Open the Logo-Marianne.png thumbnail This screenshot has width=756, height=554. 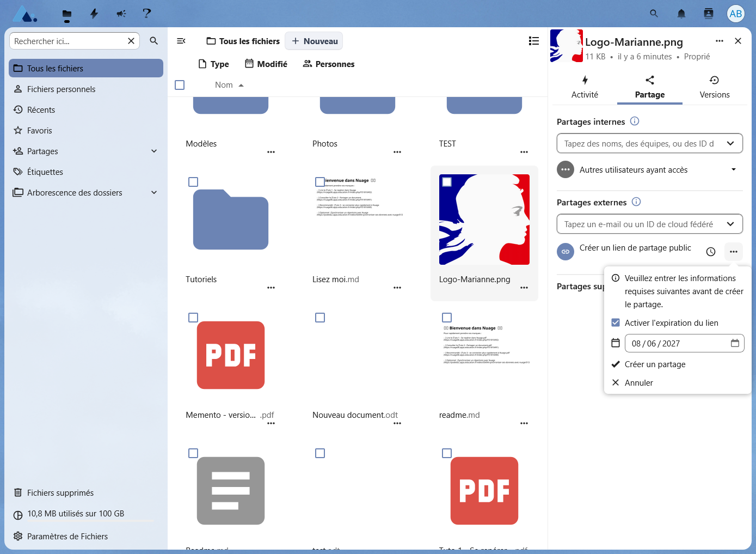[484, 220]
